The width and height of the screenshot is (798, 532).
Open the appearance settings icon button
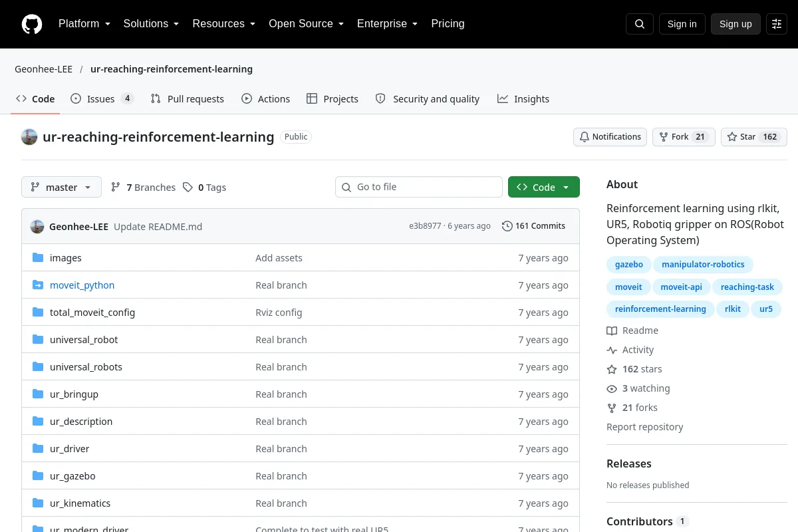[x=777, y=24]
